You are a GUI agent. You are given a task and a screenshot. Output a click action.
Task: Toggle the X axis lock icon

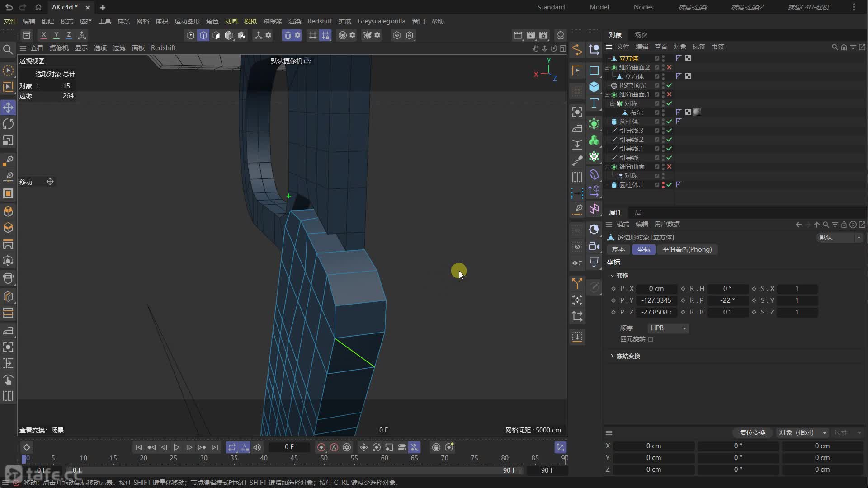[x=43, y=35]
